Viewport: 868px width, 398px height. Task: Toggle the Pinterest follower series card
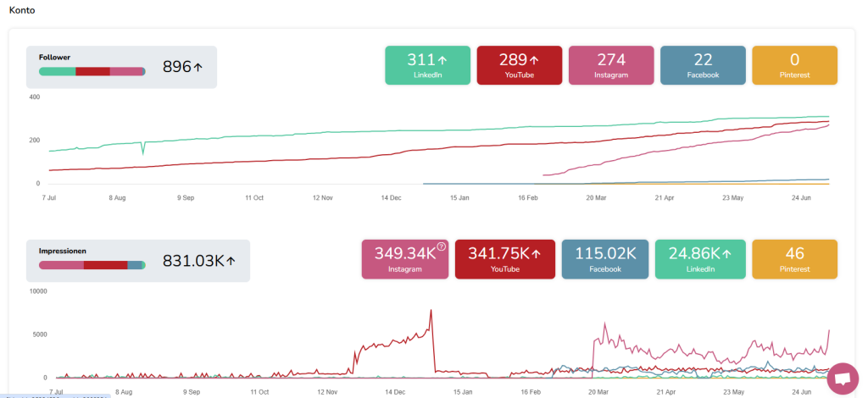click(794, 65)
